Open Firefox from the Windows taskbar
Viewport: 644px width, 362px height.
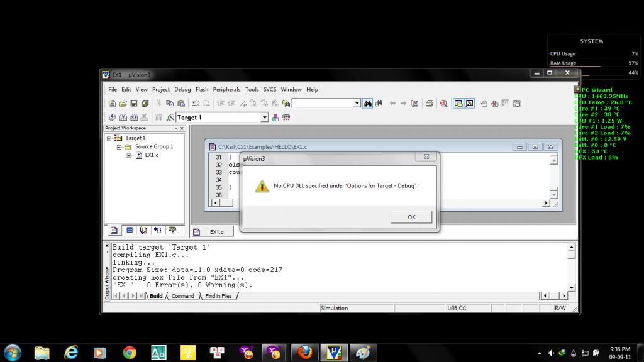pyautogui.click(x=304, y=352)
